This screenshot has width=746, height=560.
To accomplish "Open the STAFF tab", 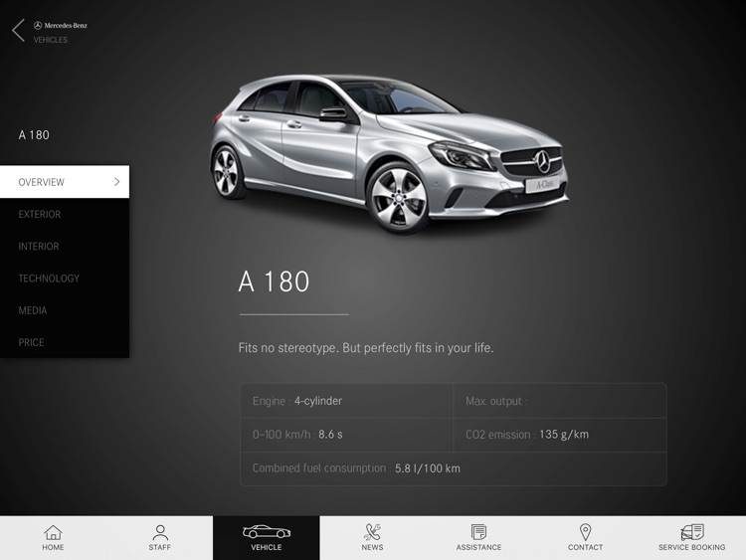I will click(160, 538).
